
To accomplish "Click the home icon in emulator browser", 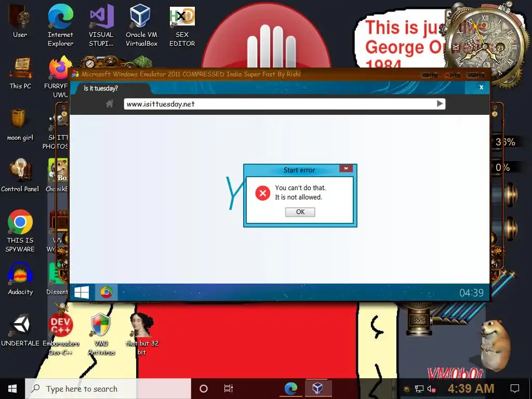I will (109, 104).
